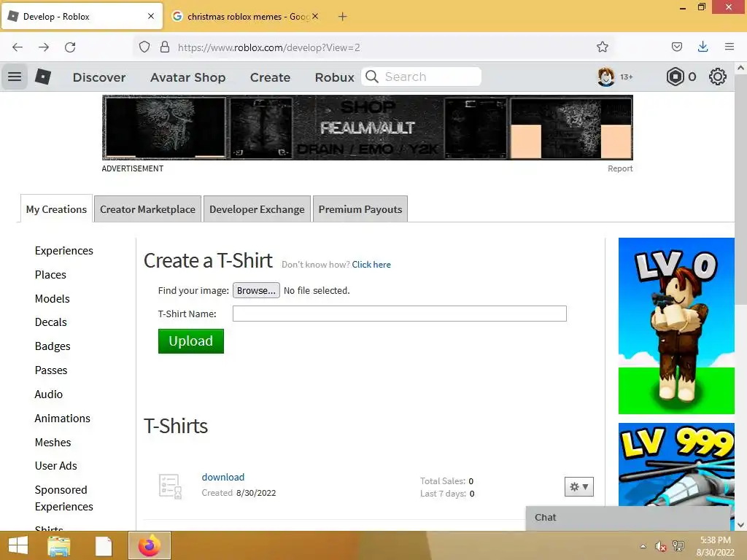Image resolution: width=747 pixels, height=560 pixels.
Task: Open the Windows Start button
Action: click(18, 545)
